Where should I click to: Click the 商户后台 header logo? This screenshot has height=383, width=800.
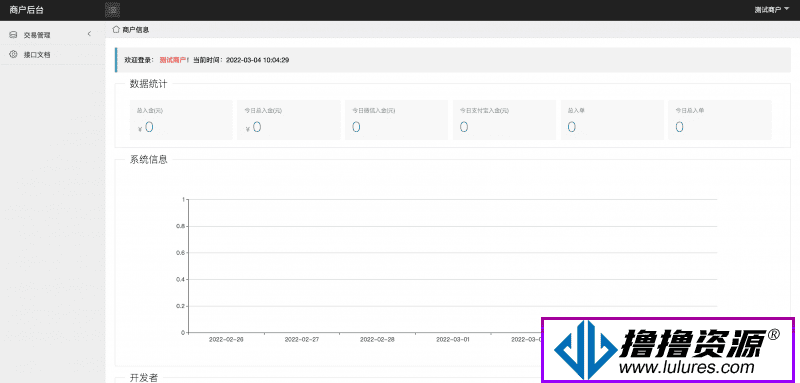(27, 10)
